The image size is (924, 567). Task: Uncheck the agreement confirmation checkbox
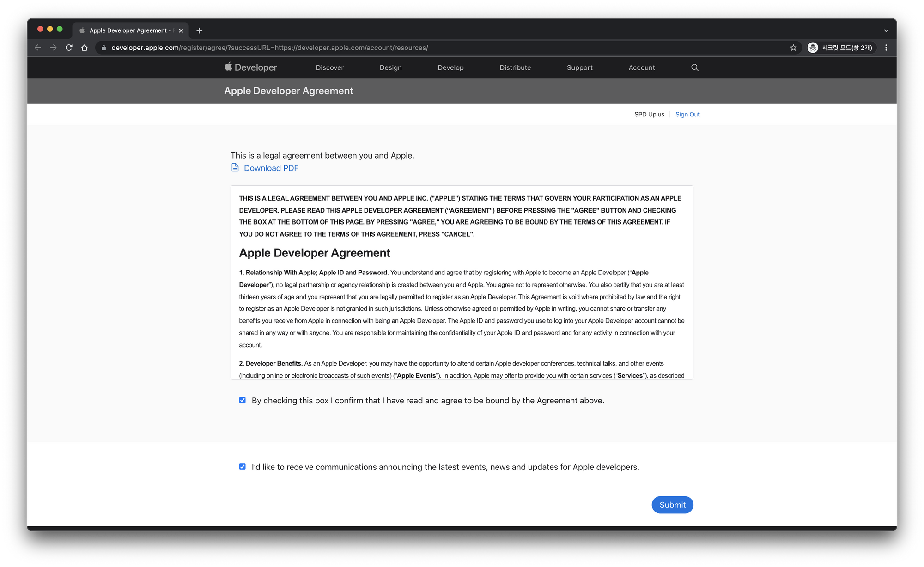pos(243,400)
